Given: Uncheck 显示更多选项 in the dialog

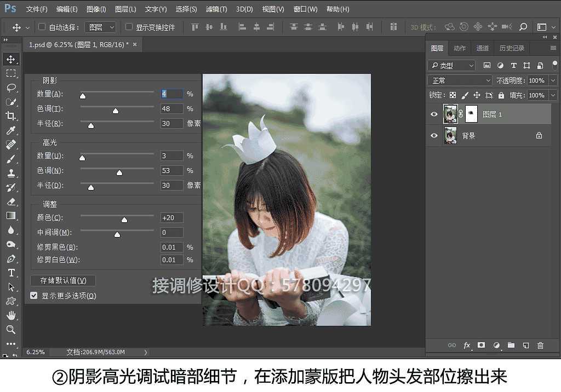Looking at the screenshot, I should (34, 296).
